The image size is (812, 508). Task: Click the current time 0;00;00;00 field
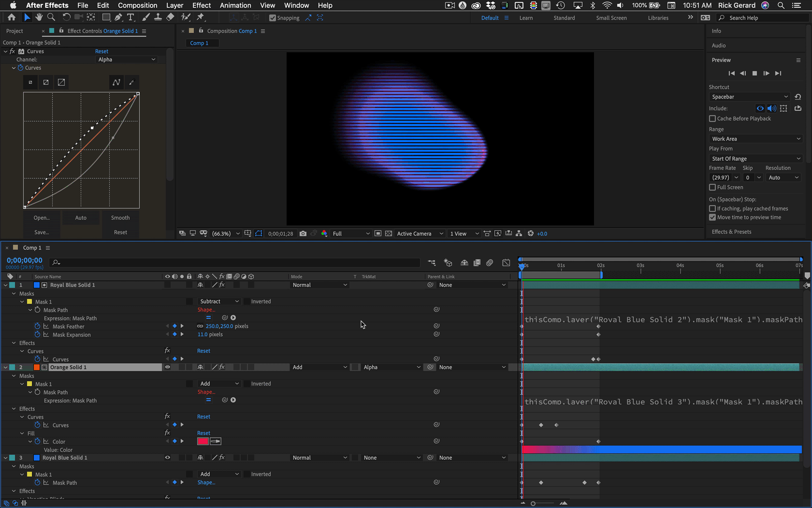[25, 260]
